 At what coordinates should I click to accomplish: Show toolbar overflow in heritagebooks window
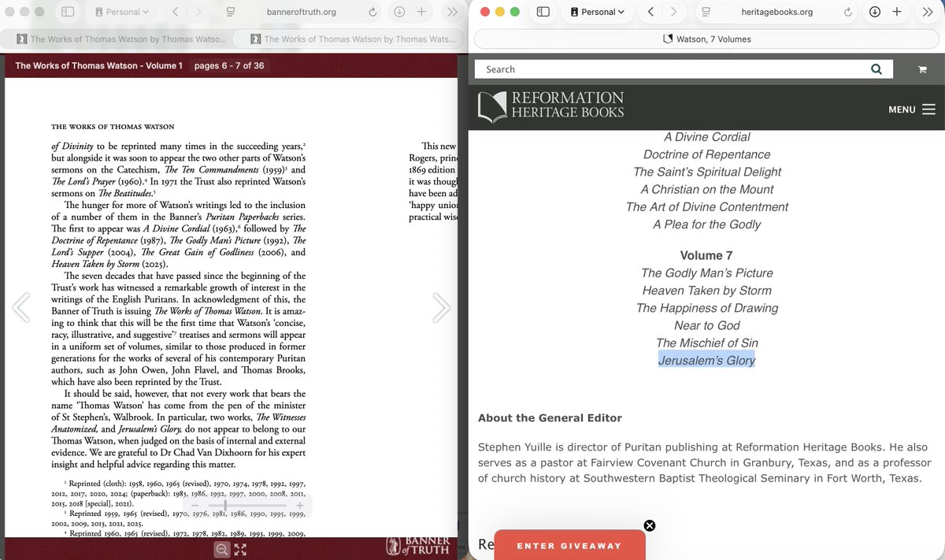pyautogui.click(x=927, y=12)
